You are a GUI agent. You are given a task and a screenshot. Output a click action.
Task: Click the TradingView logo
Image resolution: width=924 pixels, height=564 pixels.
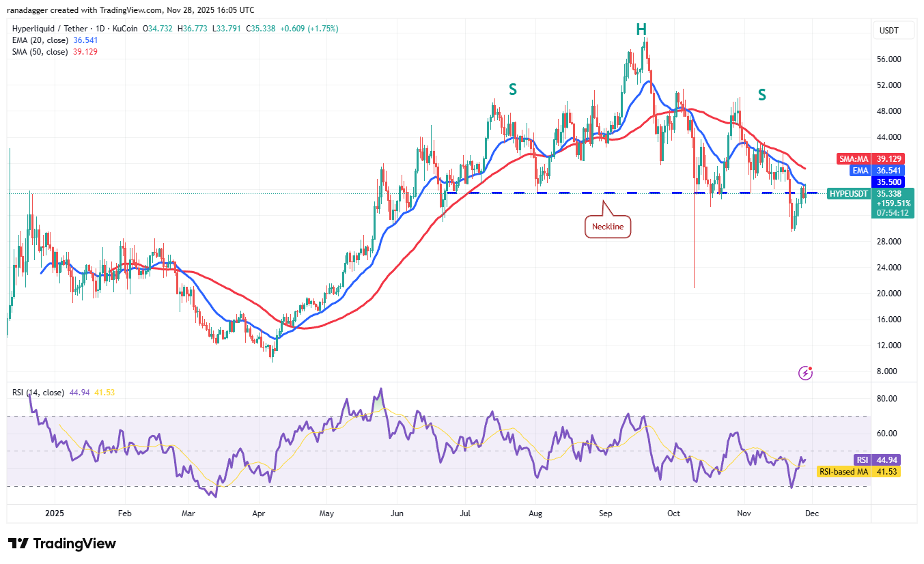[x=61, y=544]
